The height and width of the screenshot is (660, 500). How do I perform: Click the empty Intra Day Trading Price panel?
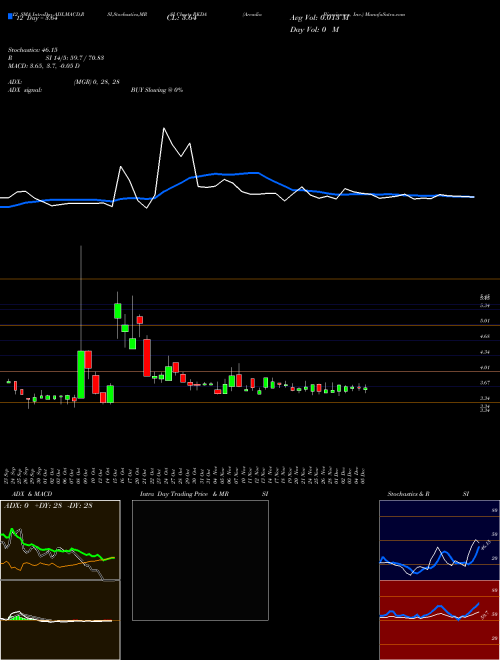click(x=200, y=560)
